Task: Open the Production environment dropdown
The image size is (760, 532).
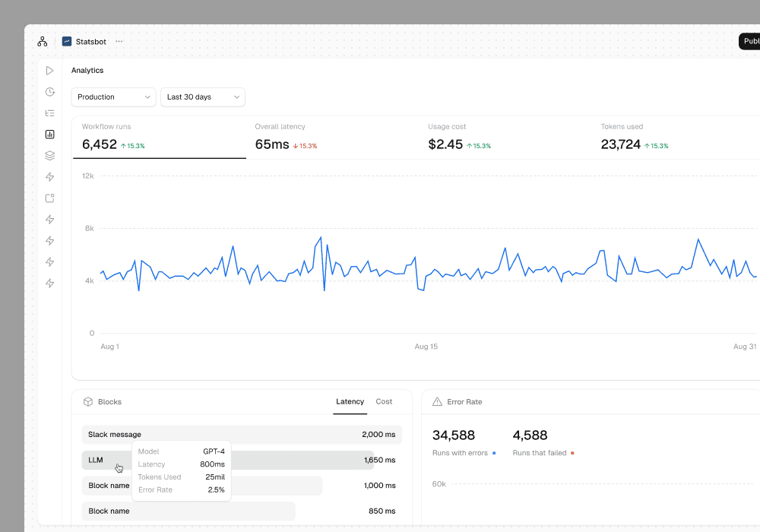Action: click(113, 97)
